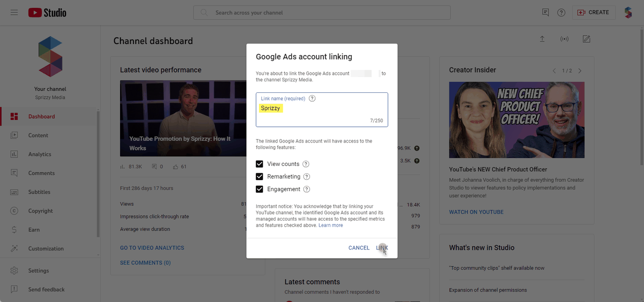Click the Link name text field

point(322,109)
